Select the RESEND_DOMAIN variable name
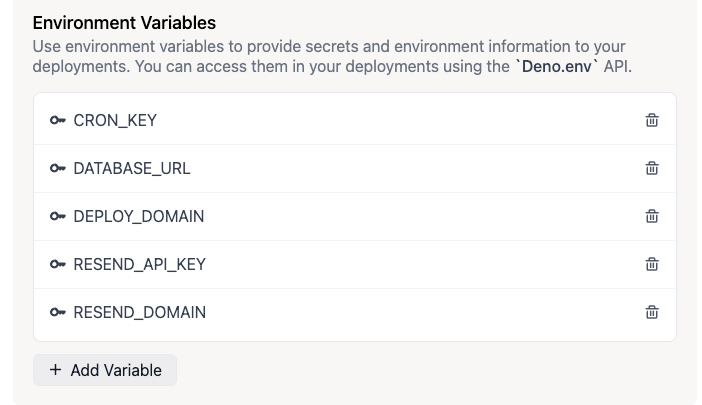The height and width of the screenshot is (405, 702). point(140,312)
